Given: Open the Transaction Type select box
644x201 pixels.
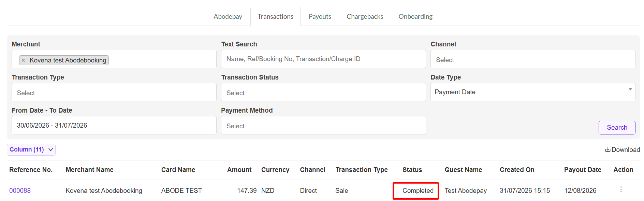Looking at the screenshot, I should (x=114, y=92).
